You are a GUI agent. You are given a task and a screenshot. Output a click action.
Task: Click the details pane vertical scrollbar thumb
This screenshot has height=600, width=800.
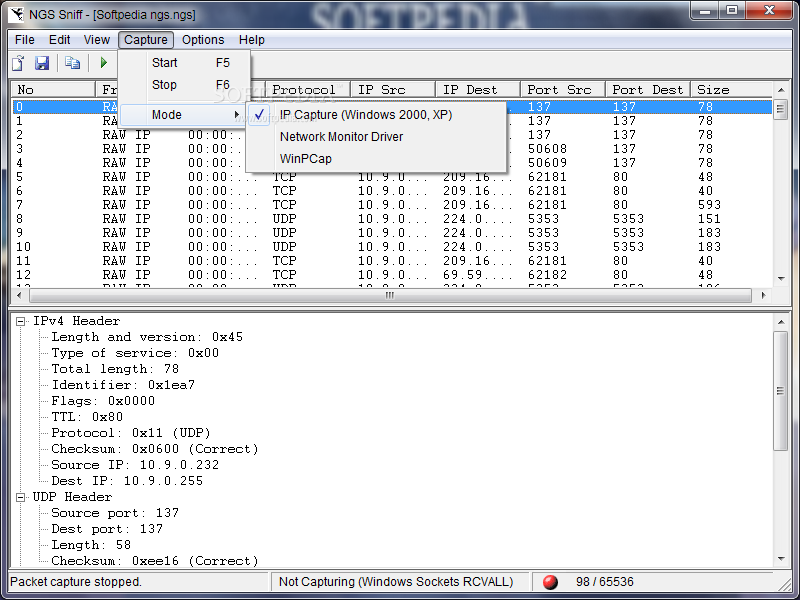pyautogui.click(x=781, y=391)
